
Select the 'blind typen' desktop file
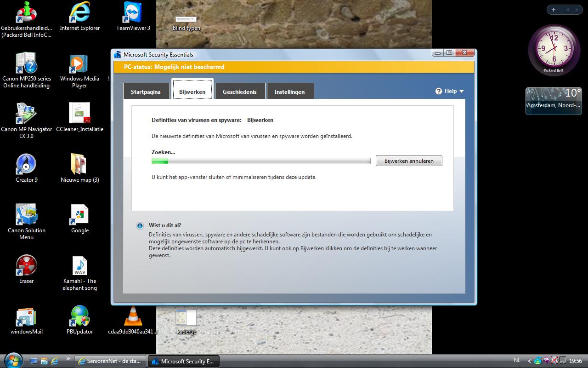tap(186, 23)
